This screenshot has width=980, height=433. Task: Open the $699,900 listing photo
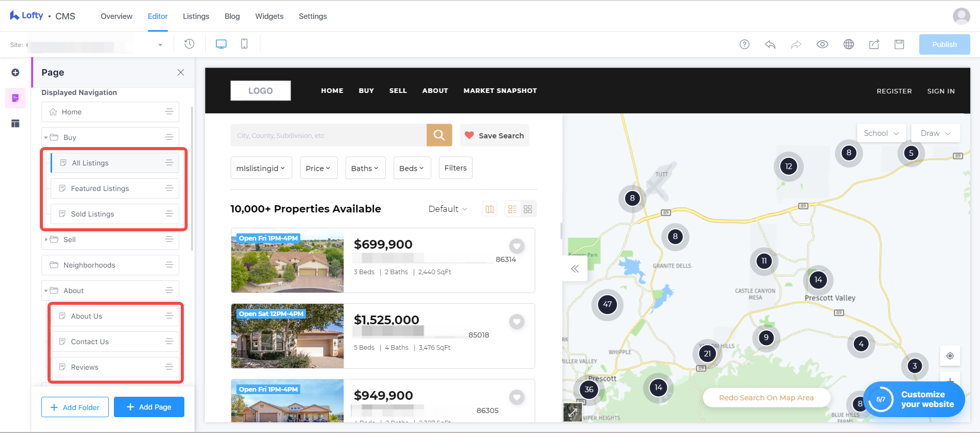[x=288, y=260]
